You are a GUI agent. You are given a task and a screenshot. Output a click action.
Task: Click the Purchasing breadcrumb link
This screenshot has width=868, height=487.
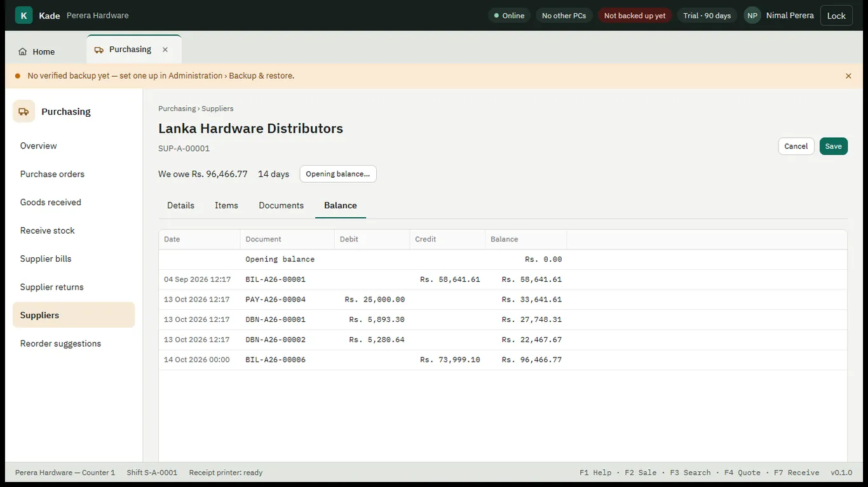click(177, 109)
